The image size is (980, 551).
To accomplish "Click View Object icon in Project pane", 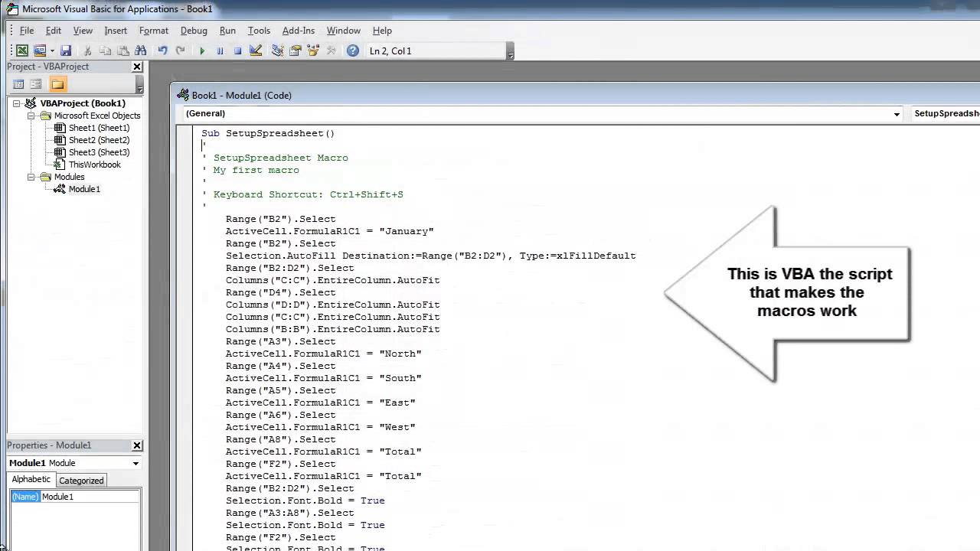I will (35, 84).
